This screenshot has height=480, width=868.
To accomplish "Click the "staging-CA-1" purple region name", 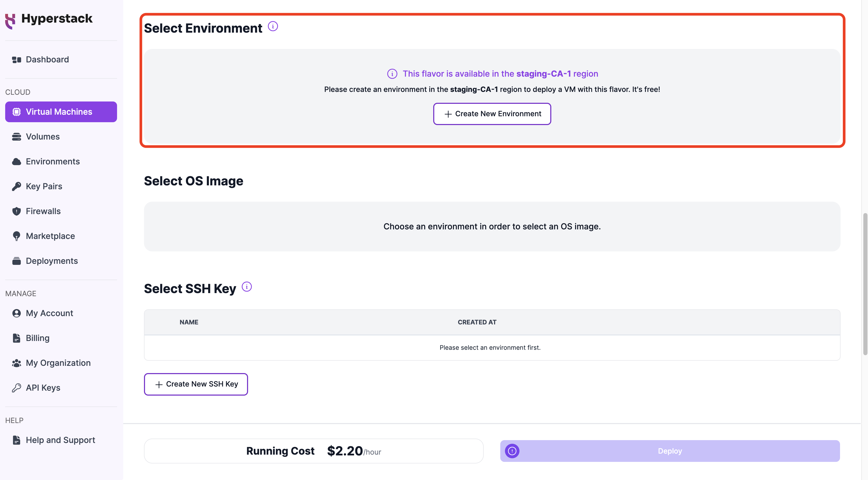I will [544, 74].
